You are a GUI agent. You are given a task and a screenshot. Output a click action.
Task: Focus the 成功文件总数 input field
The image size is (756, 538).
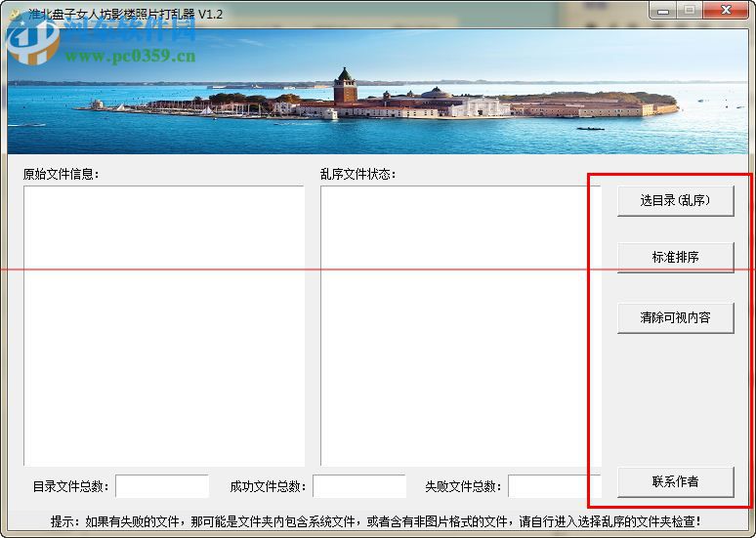359,486
